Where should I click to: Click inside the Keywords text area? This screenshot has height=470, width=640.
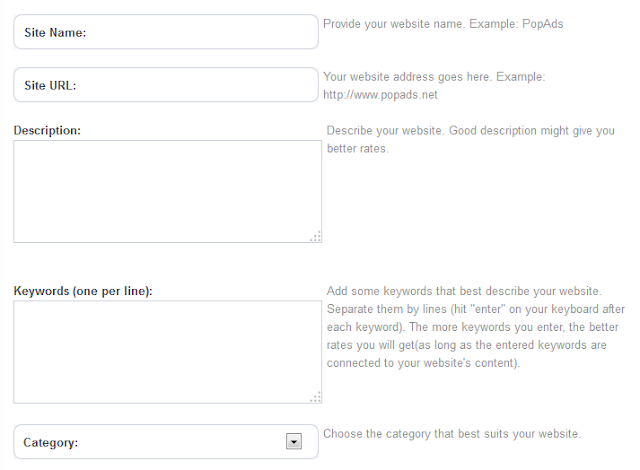coord(165,351)
